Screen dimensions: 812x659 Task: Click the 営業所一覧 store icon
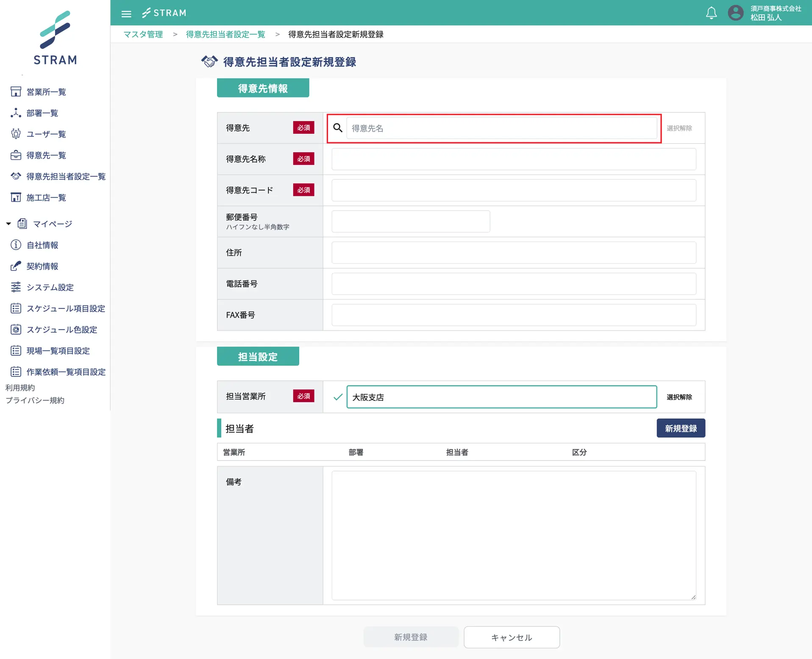click(16, 92)
